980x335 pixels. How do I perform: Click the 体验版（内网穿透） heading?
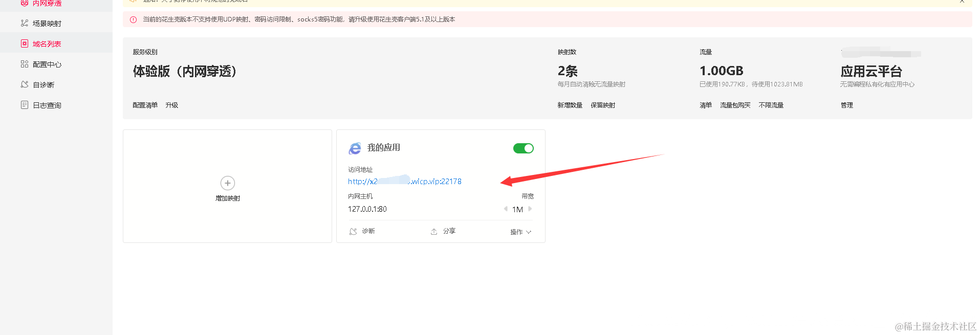pos(185,71)
